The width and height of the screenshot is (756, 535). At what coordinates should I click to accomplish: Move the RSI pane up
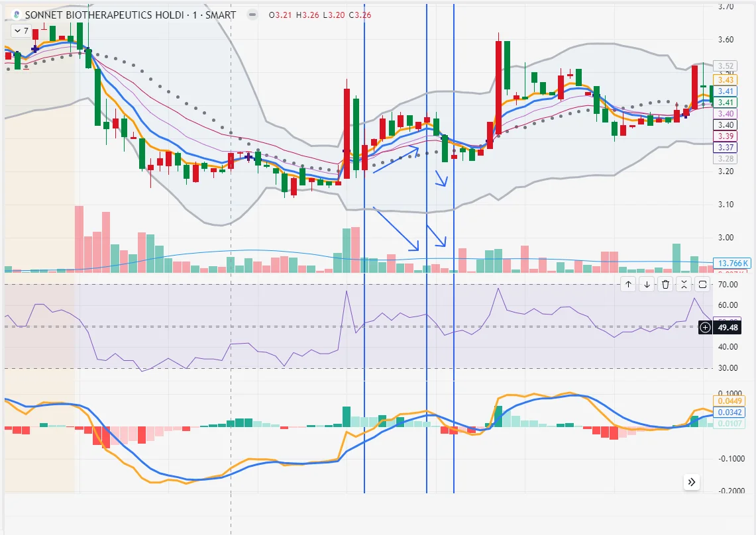tap(628, 284)
